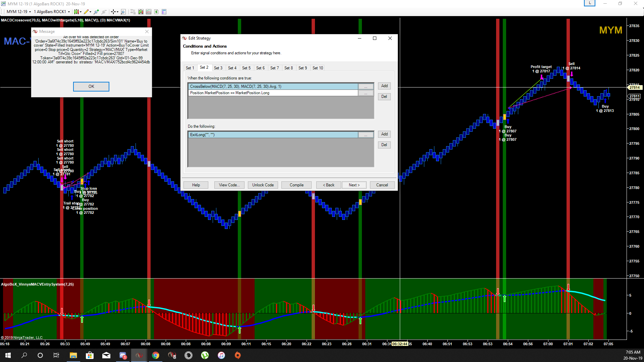
Task: Click the zoom out magnifier icon
Action: 104,12
